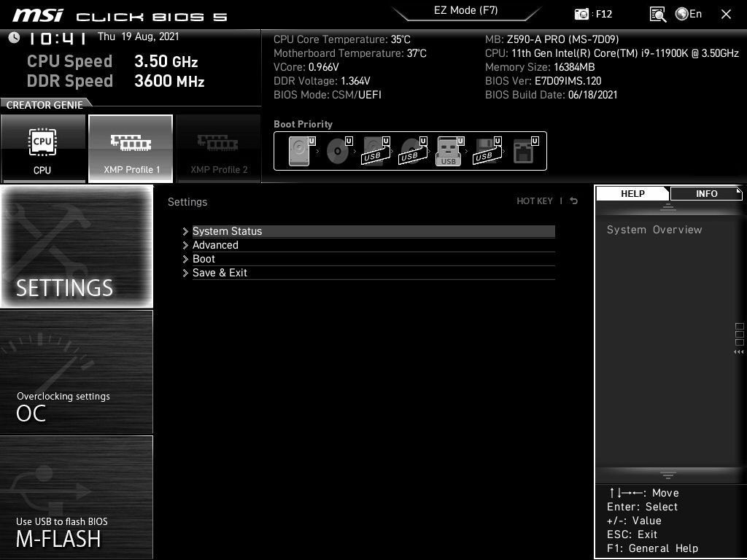747x560 pixels.
Task: Click the BIOS Build Date 06/18/2021 text
Action: point(551,95)
